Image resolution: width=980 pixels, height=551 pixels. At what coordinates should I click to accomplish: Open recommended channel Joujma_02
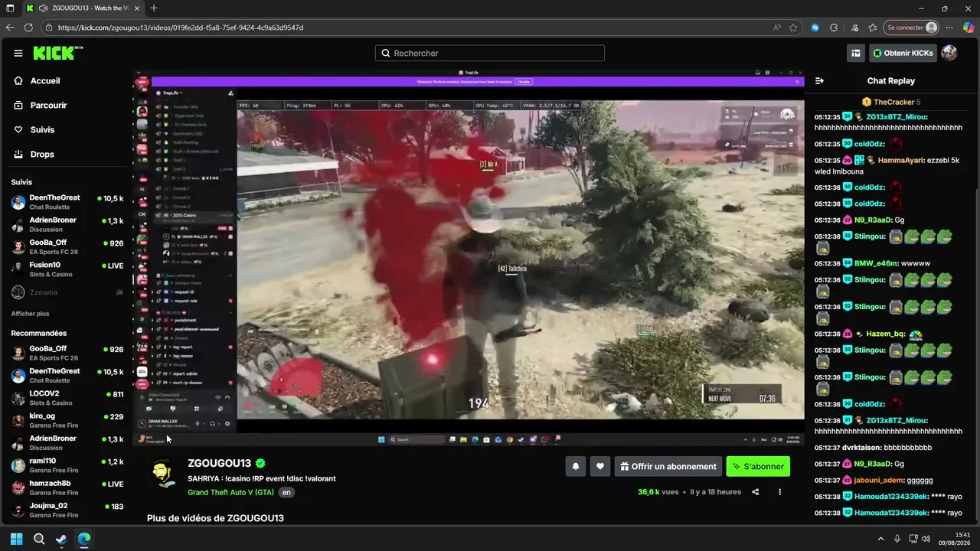click(67, 510)
